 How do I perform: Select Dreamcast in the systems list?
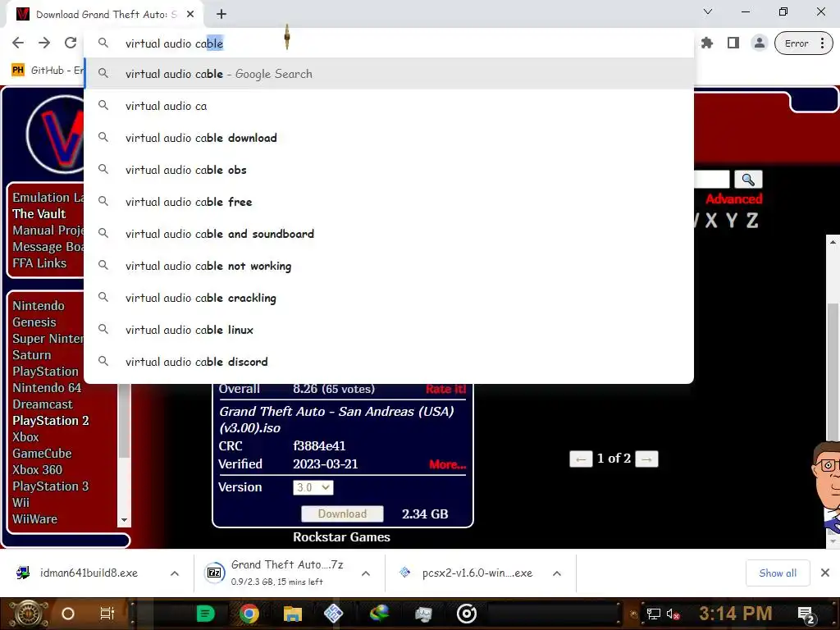pos(43,404)
